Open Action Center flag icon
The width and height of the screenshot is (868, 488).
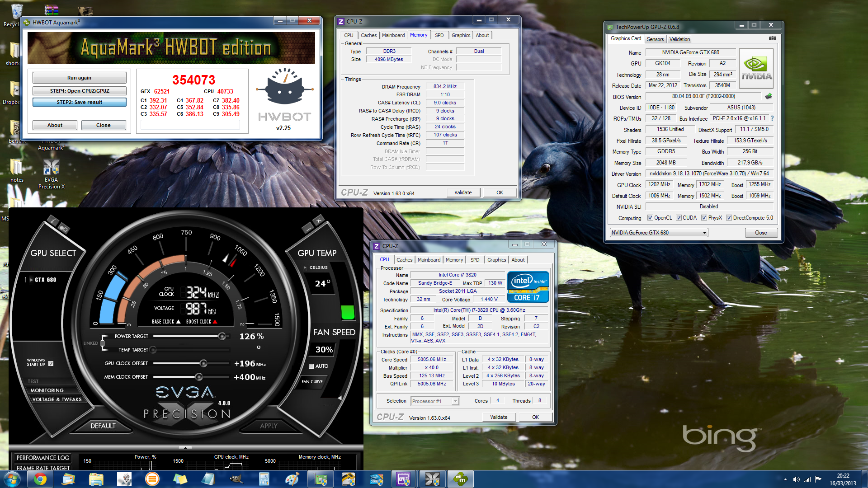pos(818,479)
